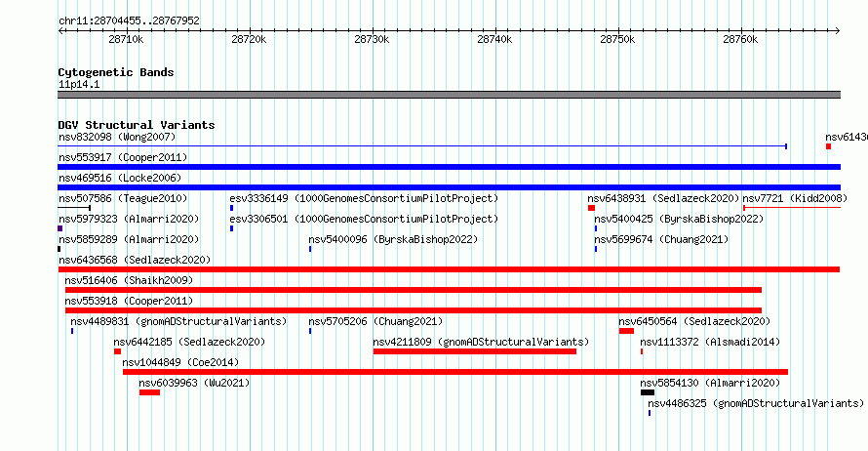
Task: Open nsv7721 (Kidd2008) variant label
Action: coord(795,198)
